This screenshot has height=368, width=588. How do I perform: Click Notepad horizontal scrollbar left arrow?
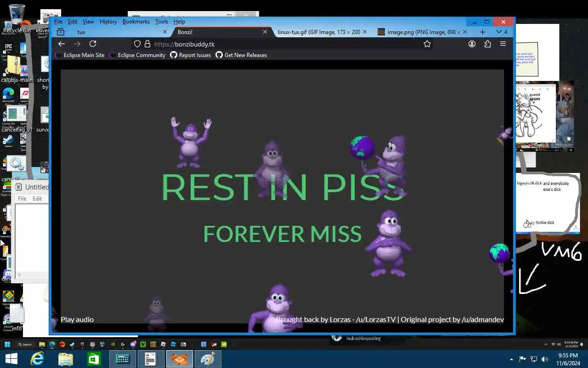[19, 275]
